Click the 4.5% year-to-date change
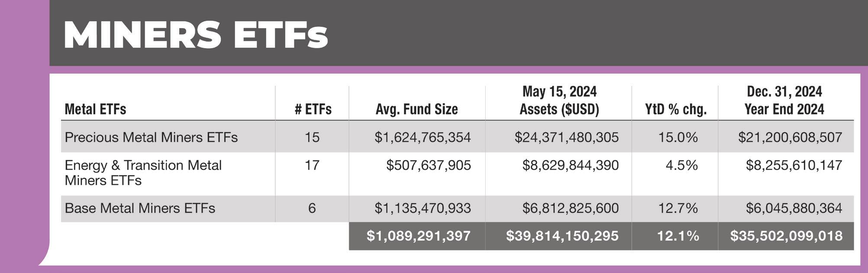The image size is (868, 273). point(681,165)
